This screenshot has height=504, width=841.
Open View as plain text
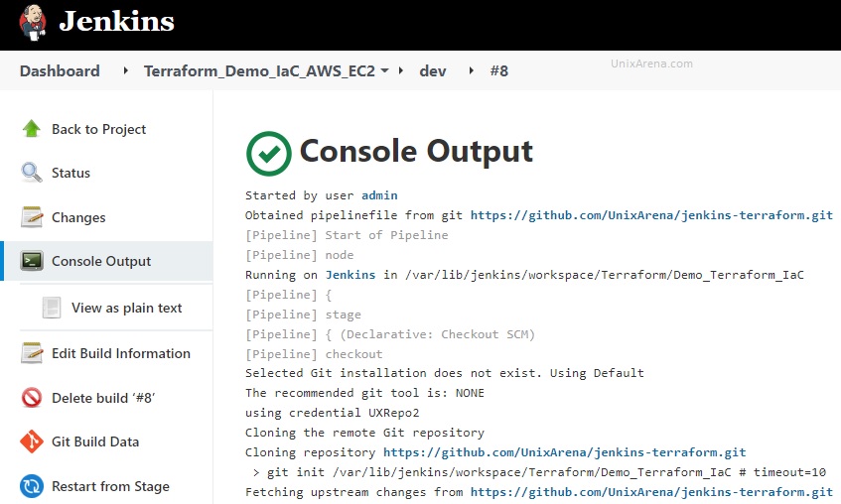[126, 308]
